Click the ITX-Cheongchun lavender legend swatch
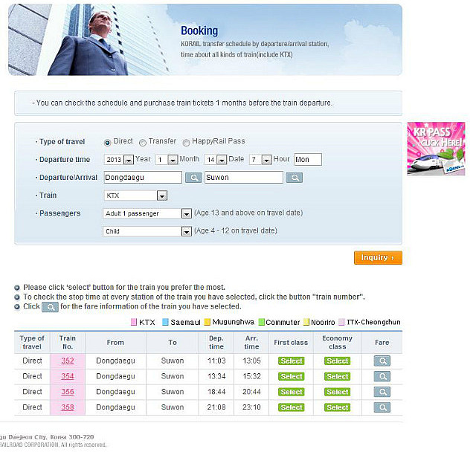 click(x=341, y=322)
